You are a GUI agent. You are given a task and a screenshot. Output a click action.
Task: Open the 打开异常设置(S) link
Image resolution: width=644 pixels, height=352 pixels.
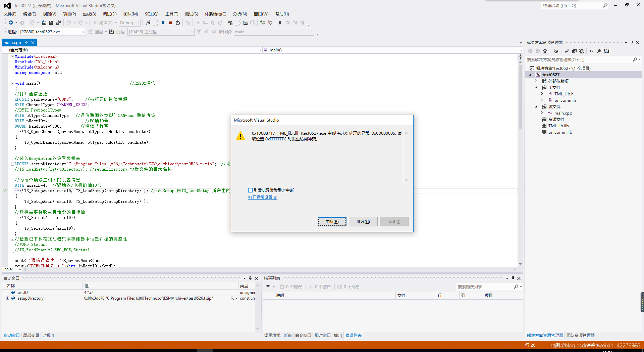pos(263,197)
